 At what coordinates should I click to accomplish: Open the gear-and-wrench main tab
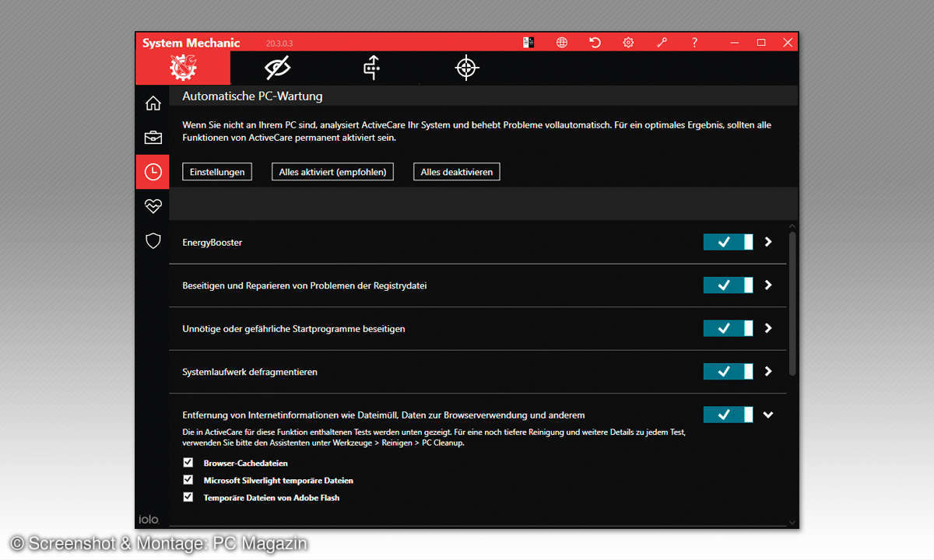point(183,68)
